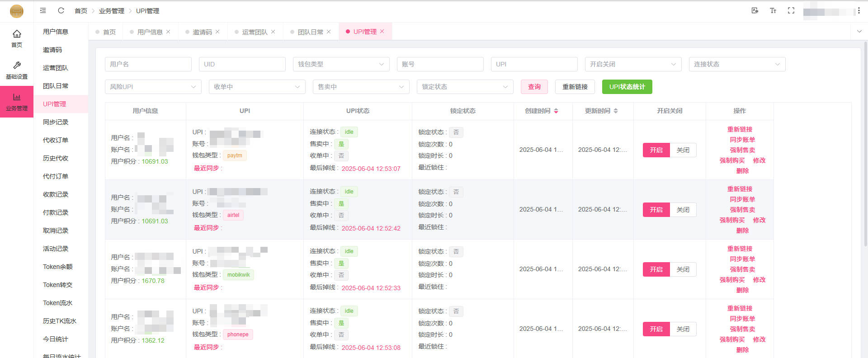Click the vertical page scrollbar
Screen dimensions: 868x358
pyautogui.click(x=865, y=145)
